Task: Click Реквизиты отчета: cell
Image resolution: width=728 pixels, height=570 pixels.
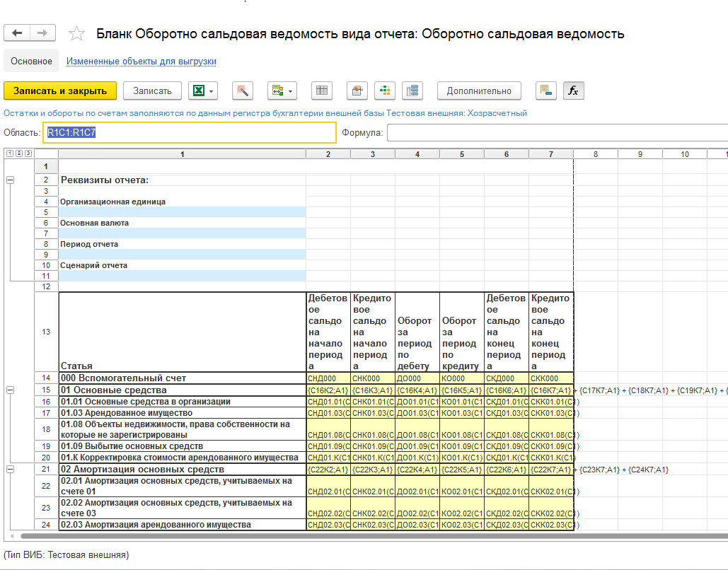Action: [x=182, y=180]
